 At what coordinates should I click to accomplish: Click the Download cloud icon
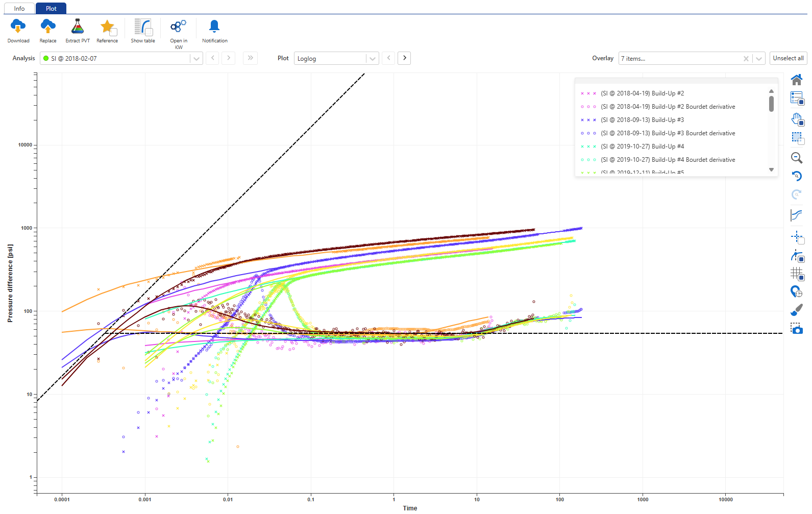point(18,27)
